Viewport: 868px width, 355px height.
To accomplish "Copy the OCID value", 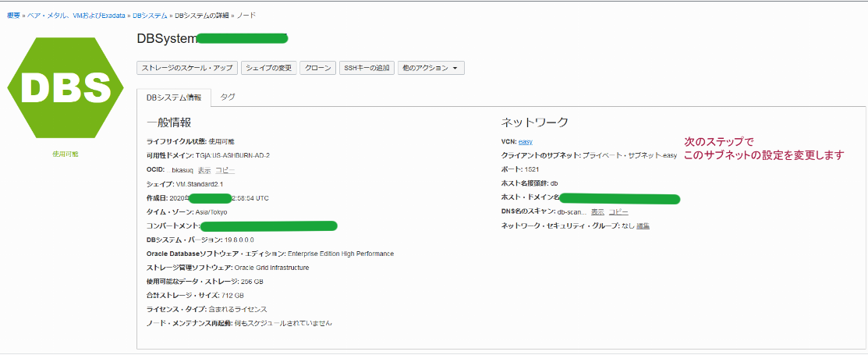I will (225, 170).
